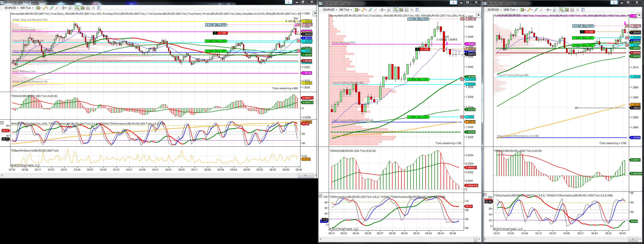This screenshot has width=644, height=244.
Task: Open the Properties icon in 200 Tick window
Action: click(x=417, y=10)
